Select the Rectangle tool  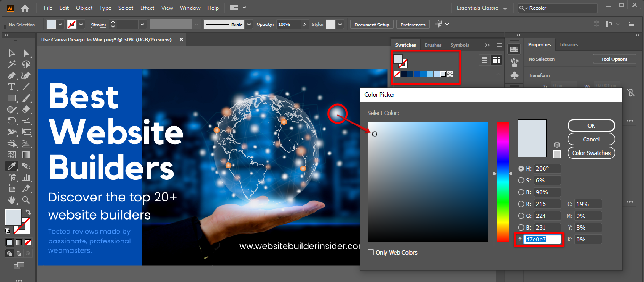point(12,98)
